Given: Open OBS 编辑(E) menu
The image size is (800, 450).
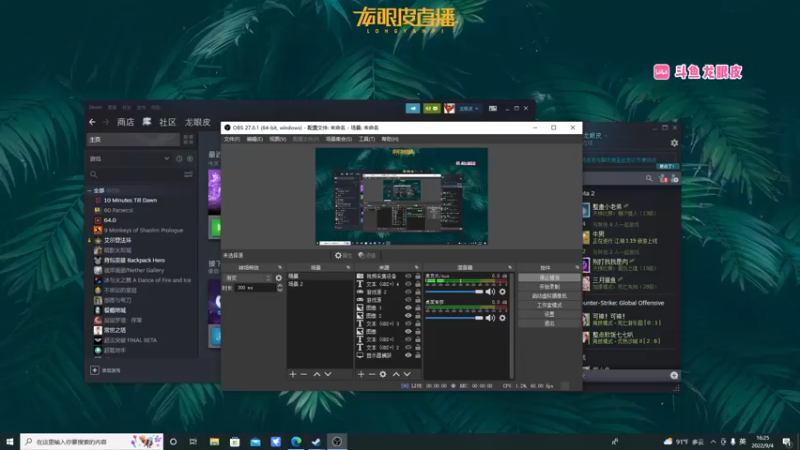Looking at the screenshot, I should [x=255, y=139].
